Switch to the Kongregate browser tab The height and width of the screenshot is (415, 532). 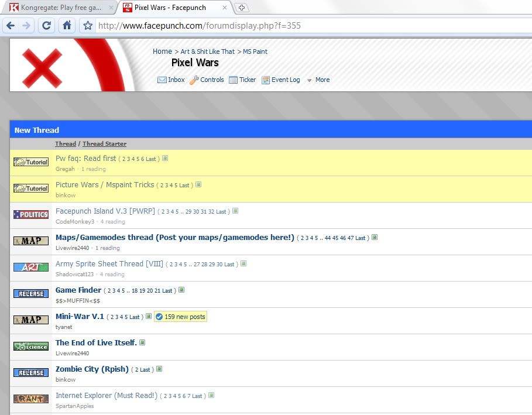pos(60,8)
